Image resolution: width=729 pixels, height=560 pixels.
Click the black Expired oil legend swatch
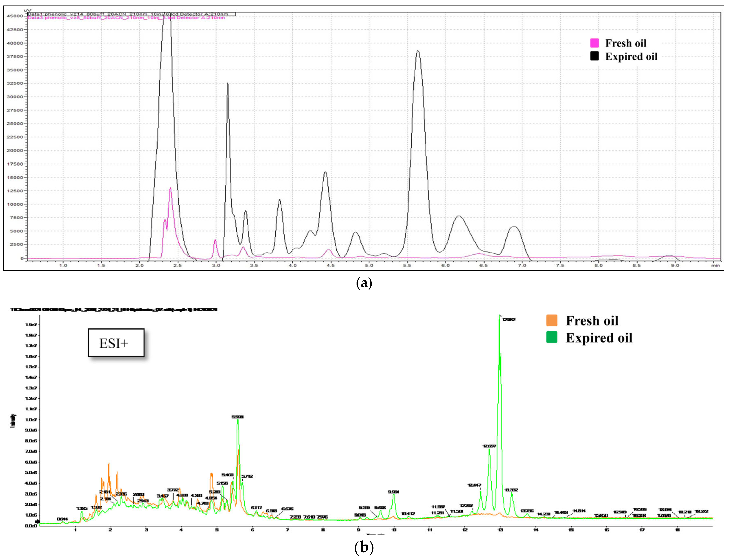(x=595, y=56)
